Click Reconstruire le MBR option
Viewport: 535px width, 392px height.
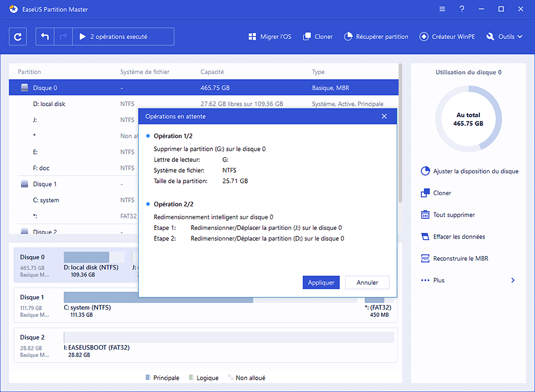tap(460, 258)
